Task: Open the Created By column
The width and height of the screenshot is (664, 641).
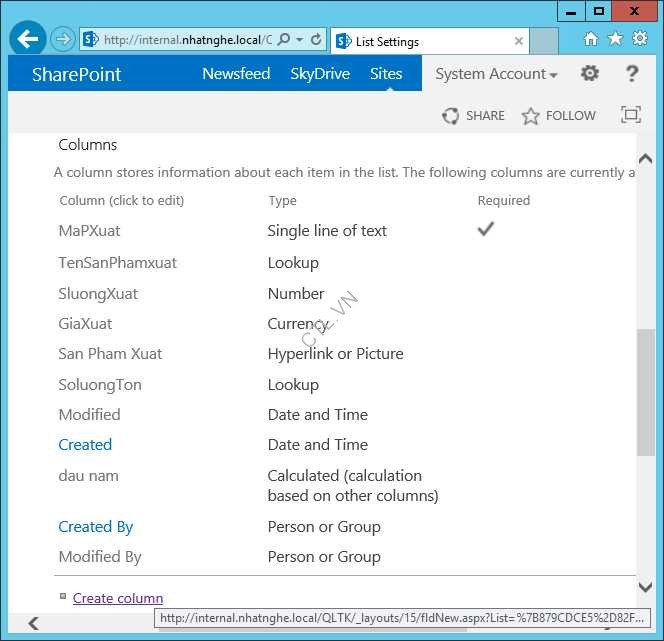Action: click(96, 527)
